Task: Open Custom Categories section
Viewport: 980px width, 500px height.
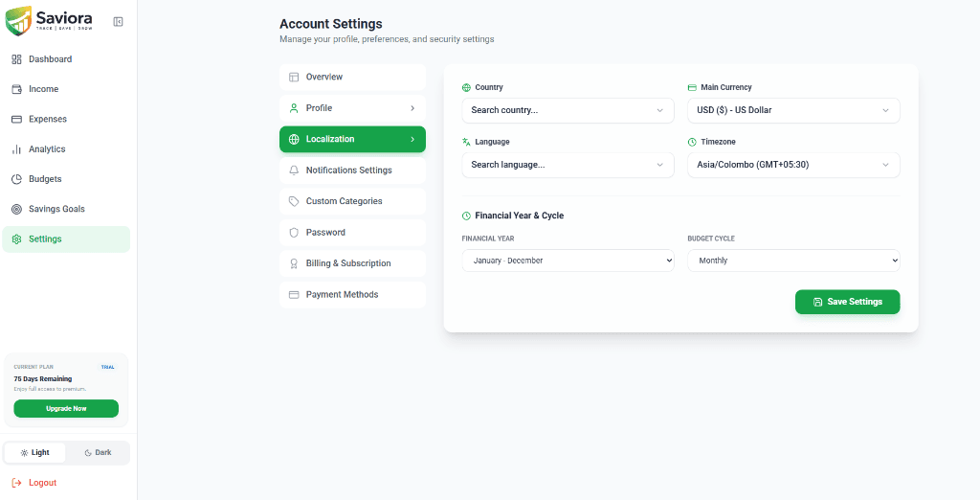Action: 352,201
